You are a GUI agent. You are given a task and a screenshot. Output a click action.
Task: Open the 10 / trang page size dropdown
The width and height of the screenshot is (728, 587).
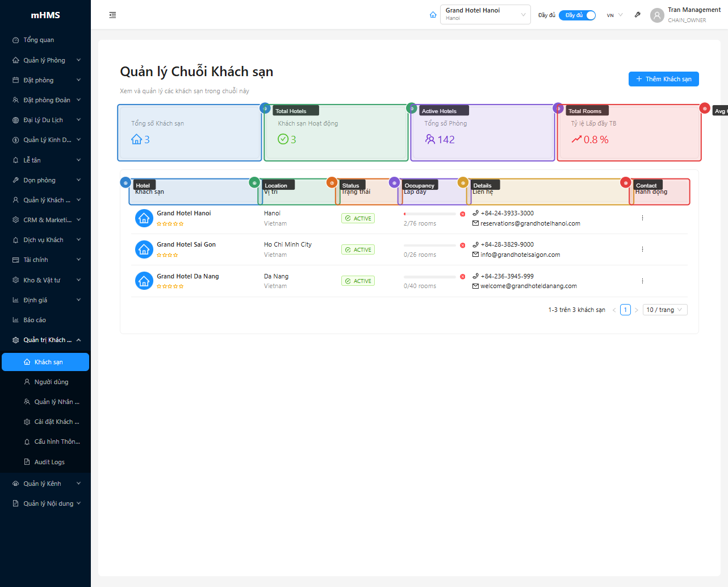click(665, 310)
